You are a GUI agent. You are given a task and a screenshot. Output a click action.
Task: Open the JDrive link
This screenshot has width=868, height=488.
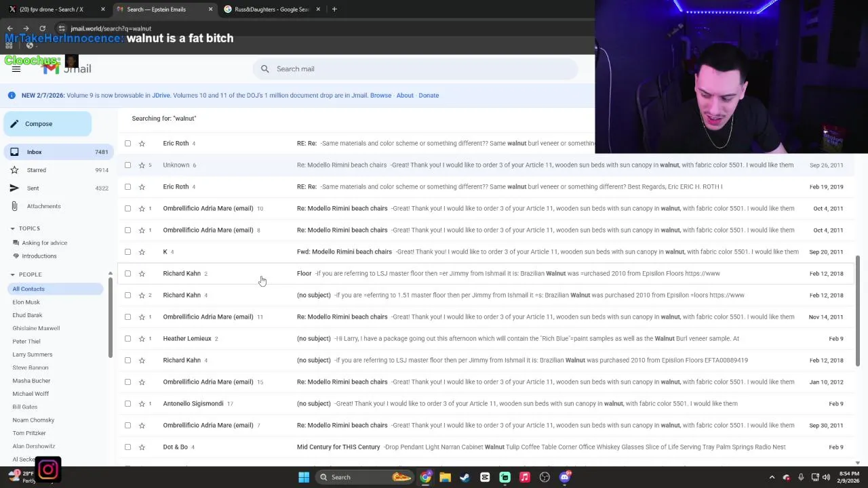tap(161, 95)
